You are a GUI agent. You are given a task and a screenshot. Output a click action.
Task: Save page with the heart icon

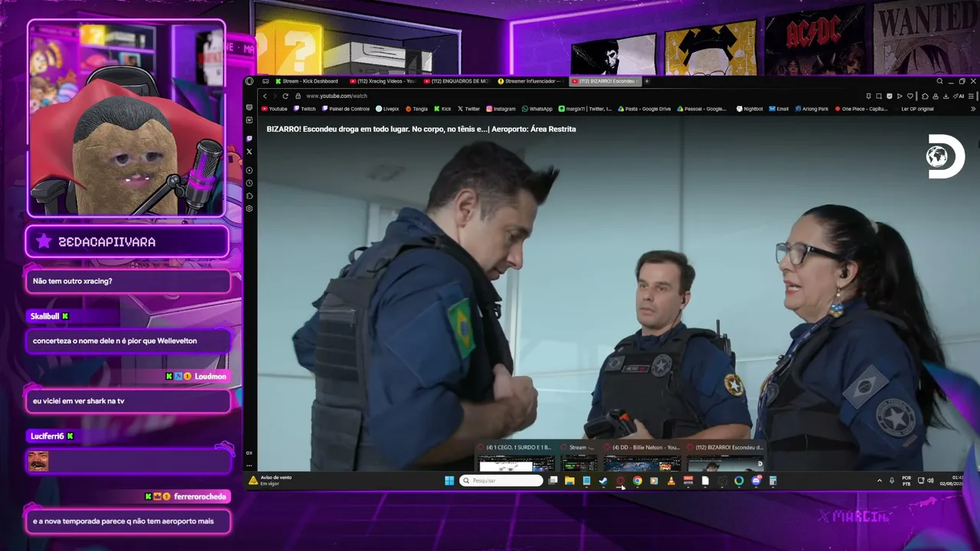(x=910, y=96)
